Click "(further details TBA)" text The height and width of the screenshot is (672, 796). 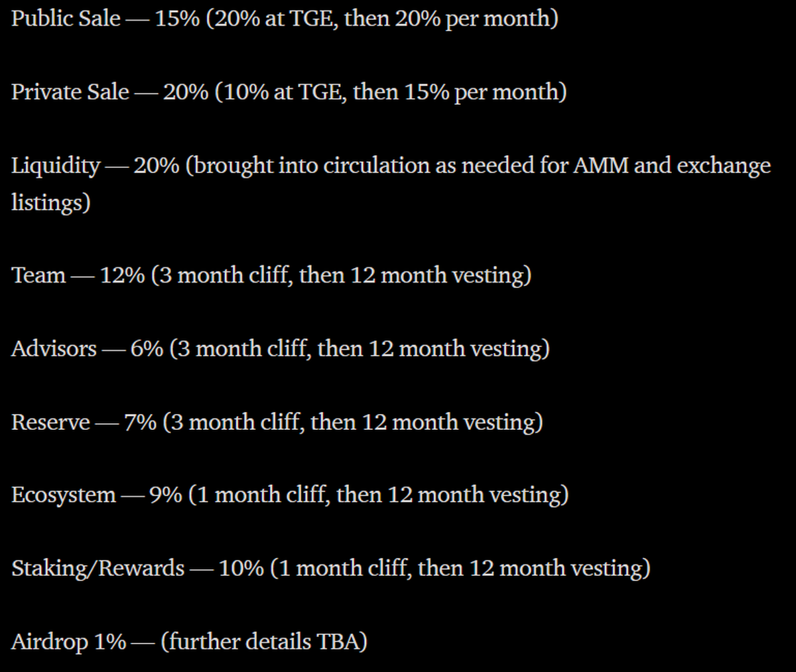[263, 641]
